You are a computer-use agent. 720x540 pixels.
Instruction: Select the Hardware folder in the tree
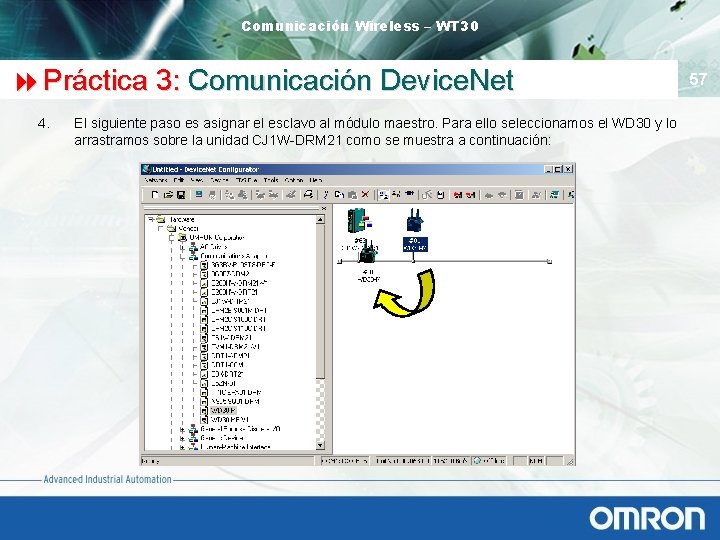pyautogui.click(x=182, y=219)
